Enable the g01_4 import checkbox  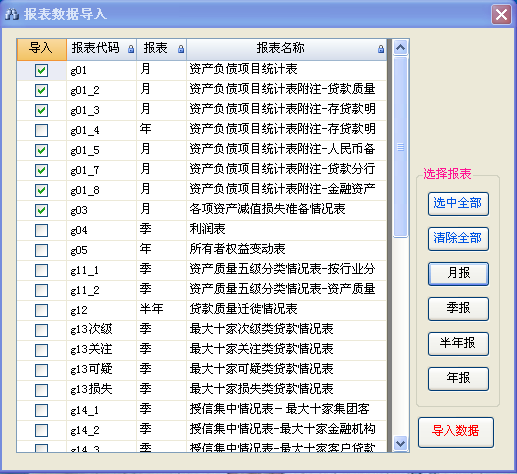[x=41, y=130]
